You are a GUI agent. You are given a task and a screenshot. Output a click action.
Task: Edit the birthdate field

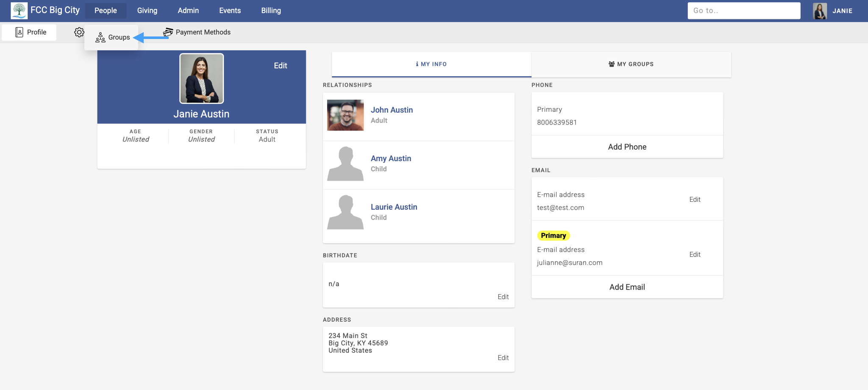pyautogui.click(x=503, y=297)
